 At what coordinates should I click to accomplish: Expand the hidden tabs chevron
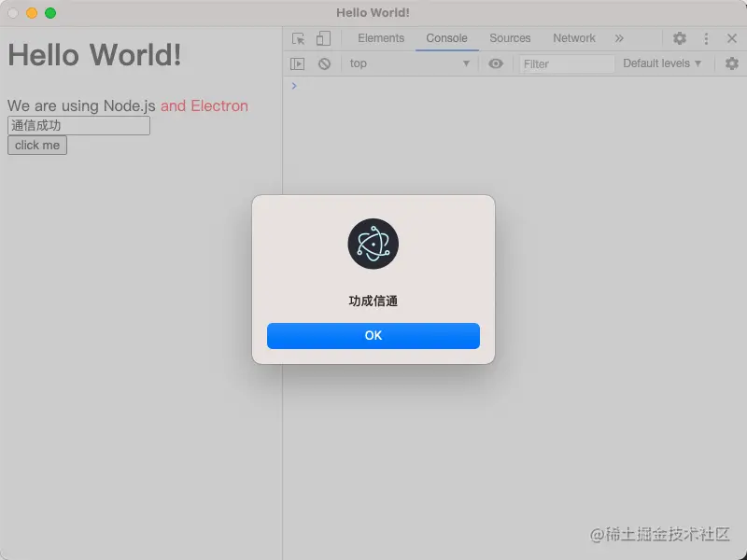pyautogui.click(x=619, y=38)
